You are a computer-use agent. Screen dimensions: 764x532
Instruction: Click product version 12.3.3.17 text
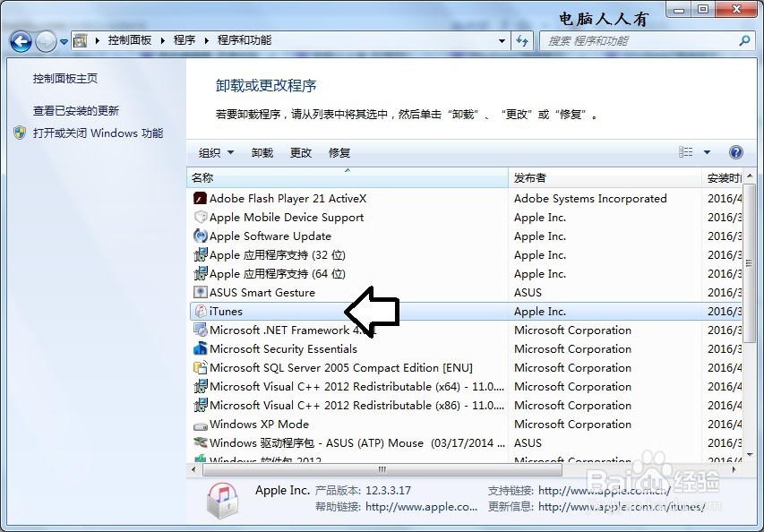pos(389,491)
